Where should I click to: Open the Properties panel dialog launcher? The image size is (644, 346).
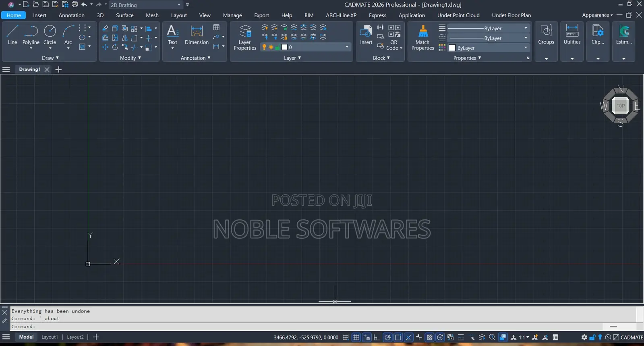click(x=528, y=58)
